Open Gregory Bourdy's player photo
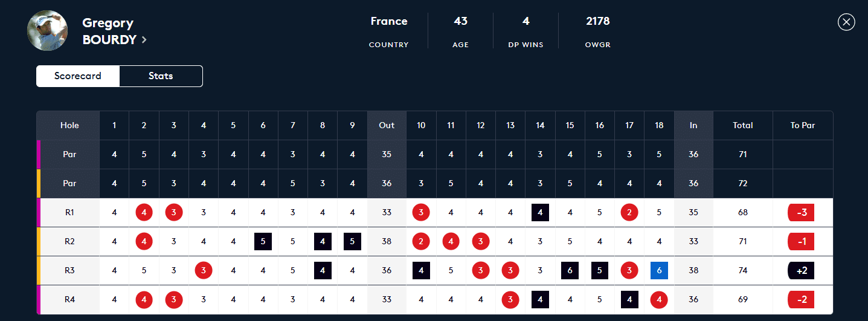Screen dimensions: 868x321 click(47, 30)
